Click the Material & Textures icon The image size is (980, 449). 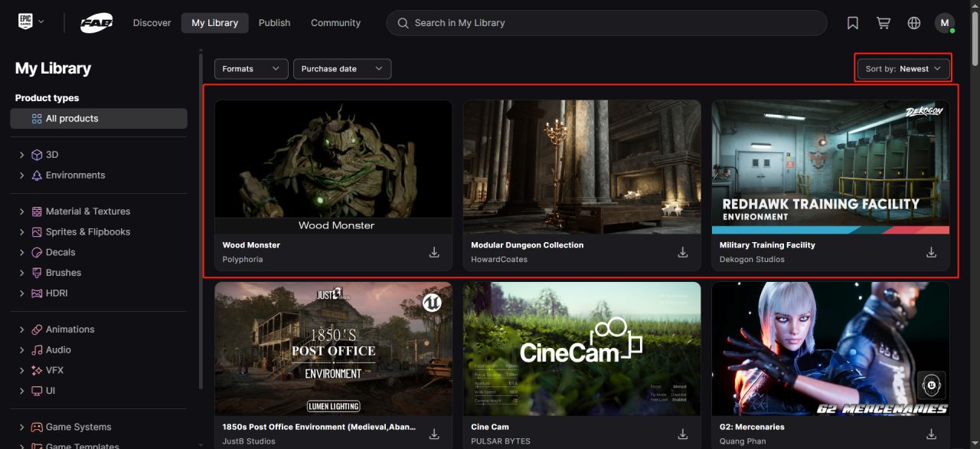pyautogui.click(x=37, y=211)
